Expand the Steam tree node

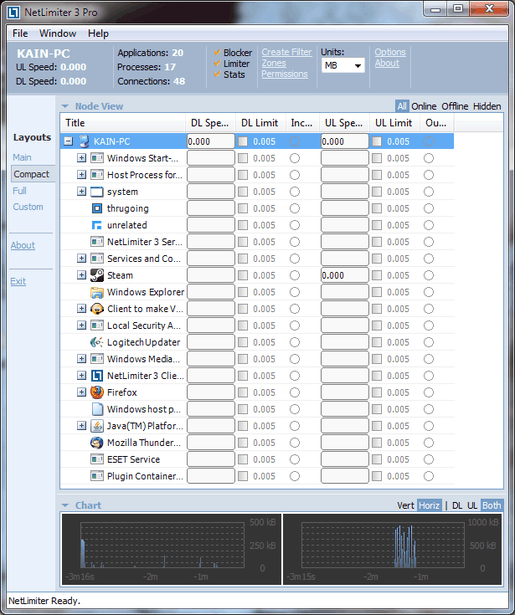click(x=81, y=275)
